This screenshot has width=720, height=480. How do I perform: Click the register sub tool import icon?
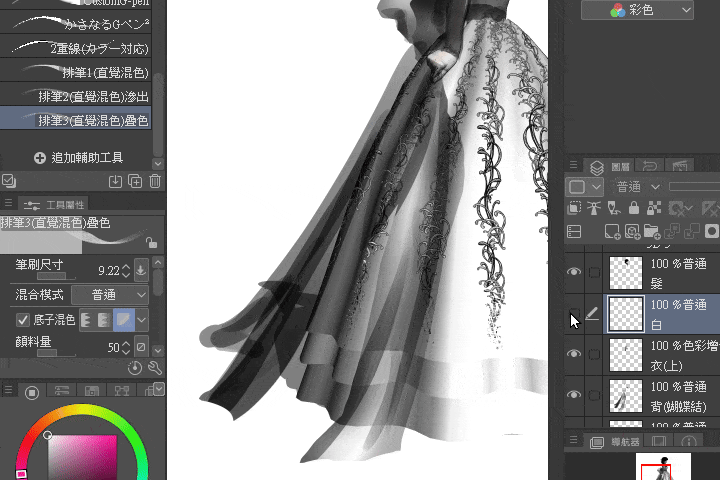coord(115,181)
